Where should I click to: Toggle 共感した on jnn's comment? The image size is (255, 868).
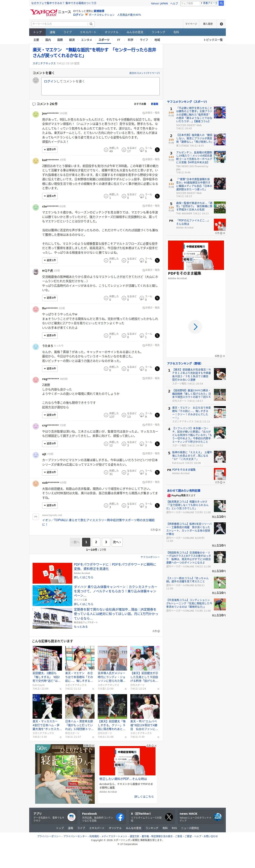(x=111, y=150)
